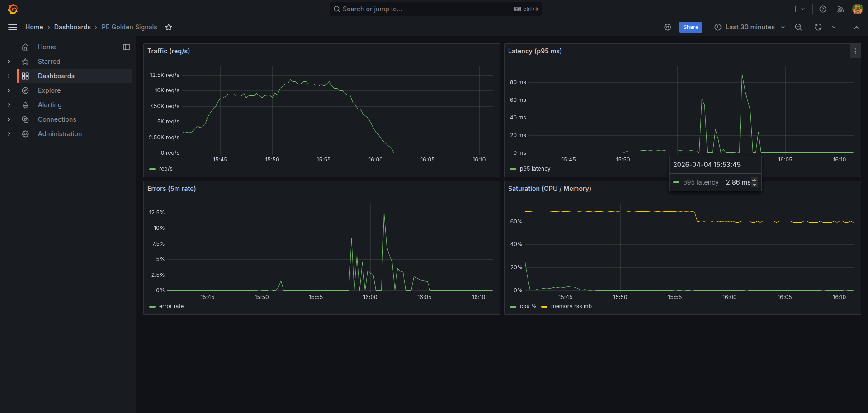Screen dimensions: 868x413
Task: Click the search magnifier icon
Action: pos(337,9)
